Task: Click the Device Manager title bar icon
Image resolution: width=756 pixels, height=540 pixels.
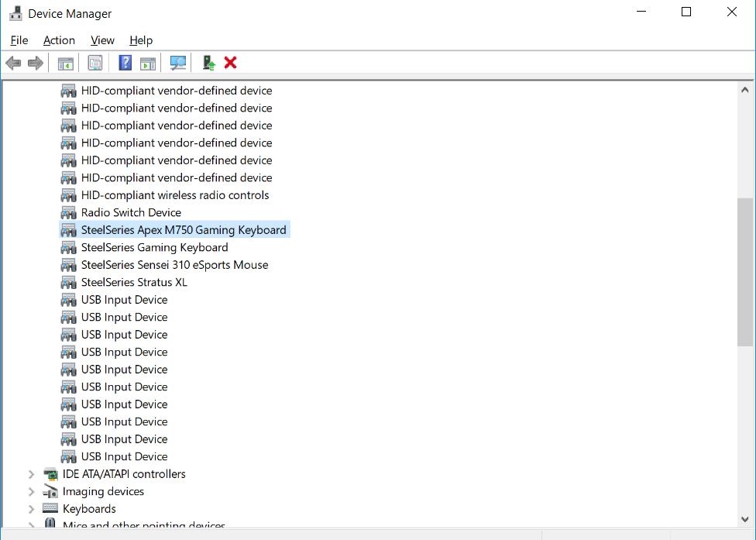Action: click(x=16, y=13)
